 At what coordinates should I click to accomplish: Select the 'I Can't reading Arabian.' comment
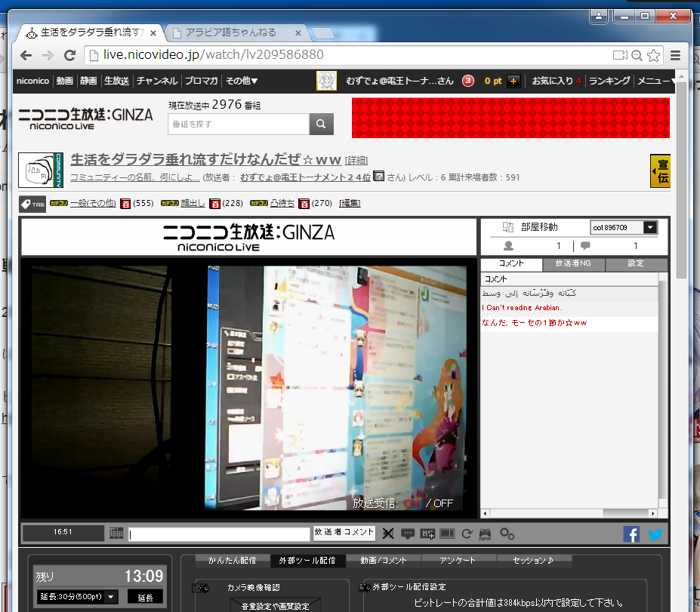click(x=569, y=308)
